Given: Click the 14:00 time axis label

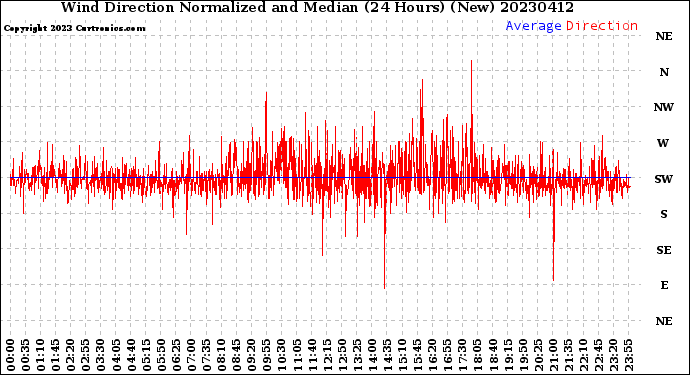Looking at the screenshot, I should tap(373, 355).
